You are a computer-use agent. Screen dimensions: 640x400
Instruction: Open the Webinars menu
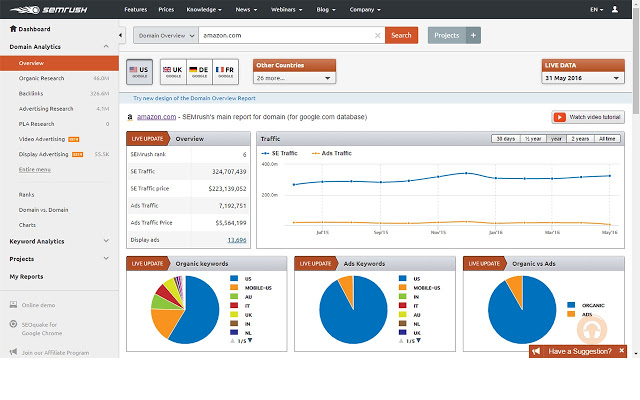pos(287,9)
